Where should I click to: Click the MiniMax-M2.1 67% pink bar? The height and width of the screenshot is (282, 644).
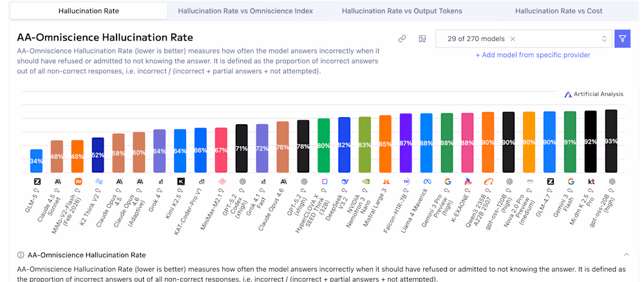click(221, 150)
